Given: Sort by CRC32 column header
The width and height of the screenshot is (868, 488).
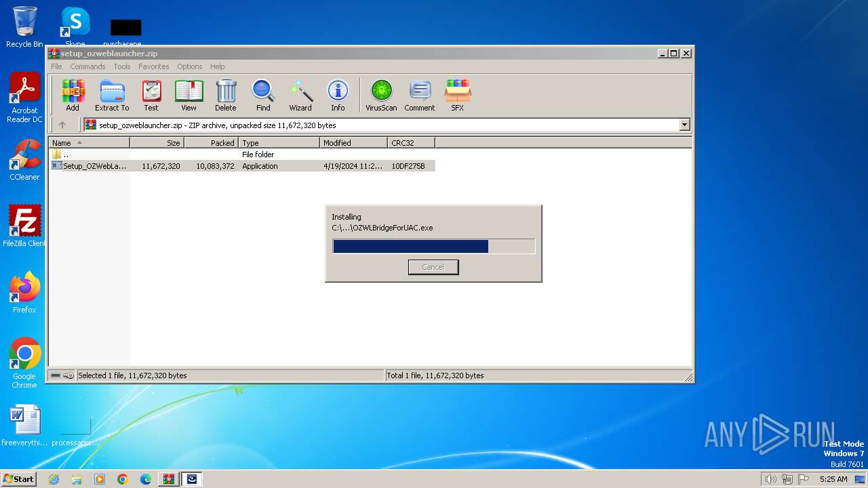Looking at the screenshot, I should [x=412, y=142].
